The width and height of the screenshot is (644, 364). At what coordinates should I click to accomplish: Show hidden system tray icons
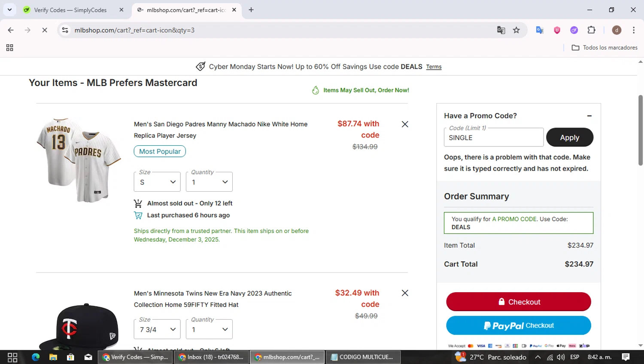[x=538, y=357]
